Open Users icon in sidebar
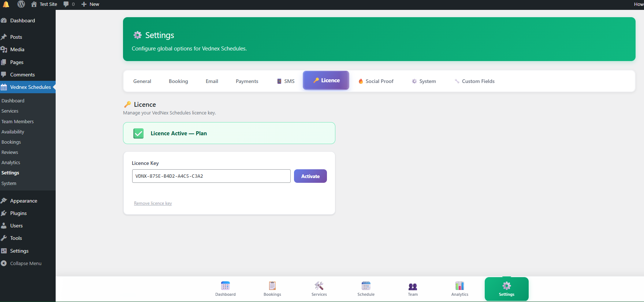The width and height of the screenshot is (644, 302). pos(4,226)
